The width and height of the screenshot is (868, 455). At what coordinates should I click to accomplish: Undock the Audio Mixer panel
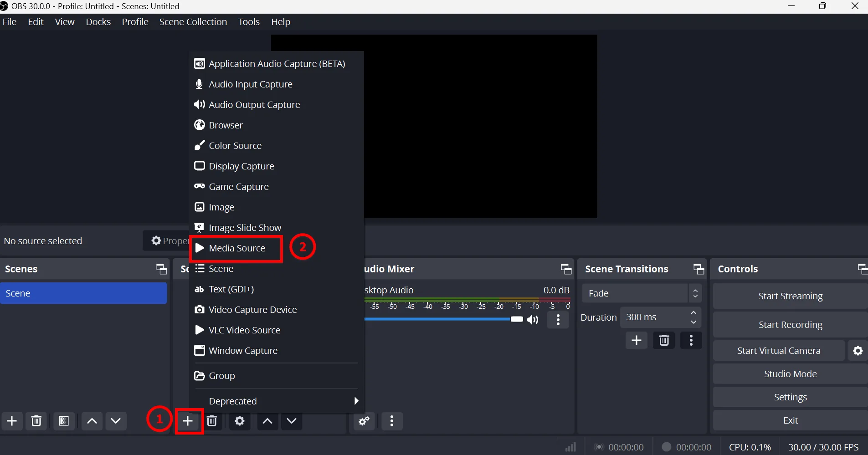click(x=566, y=269)
